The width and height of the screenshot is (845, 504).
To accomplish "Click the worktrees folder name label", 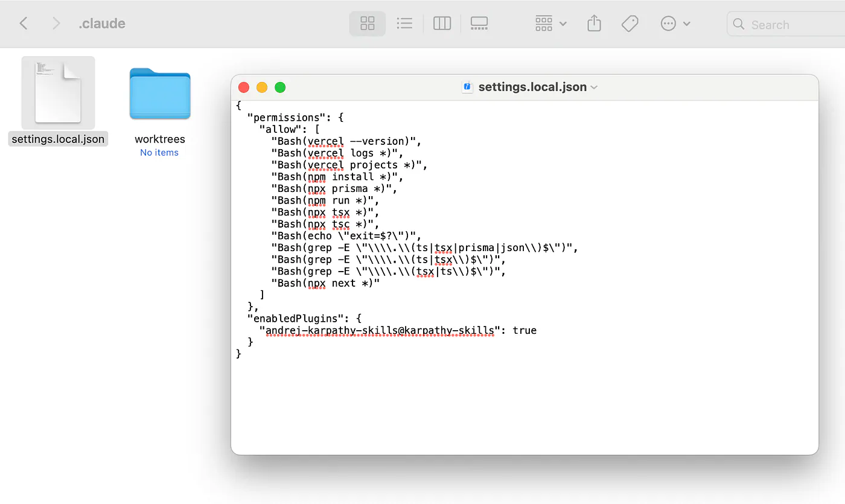I will 160,139.
